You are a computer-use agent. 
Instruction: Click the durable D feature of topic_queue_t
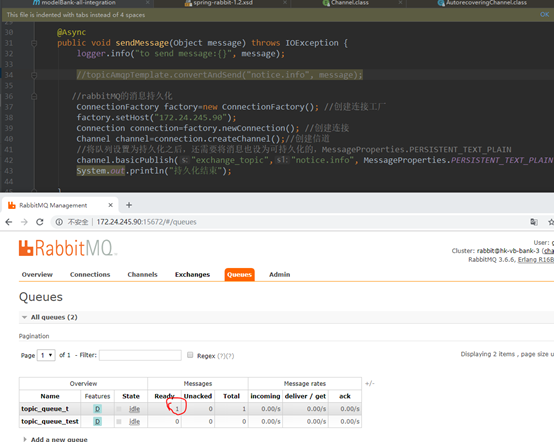point(98,409)
